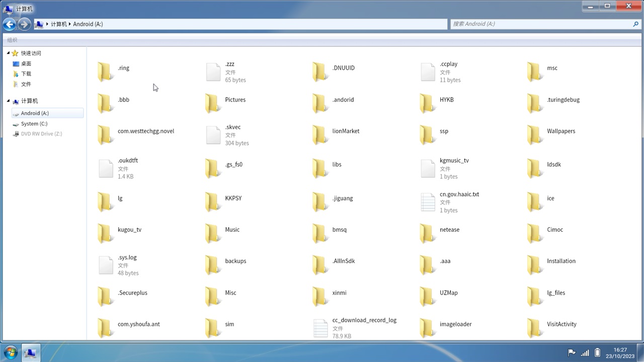This screenshot has height=362, width=644.
Task: Expand the arrow after 计算机 in address bar
Action: click(x=70, y=24)
